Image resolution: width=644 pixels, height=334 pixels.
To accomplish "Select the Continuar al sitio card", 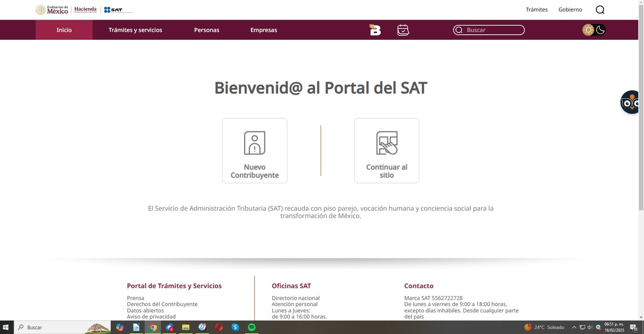I will [x=386, y=151].
